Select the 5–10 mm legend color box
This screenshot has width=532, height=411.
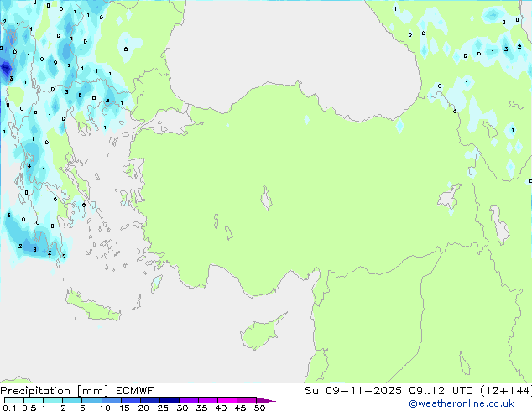[x=91, y=400]
